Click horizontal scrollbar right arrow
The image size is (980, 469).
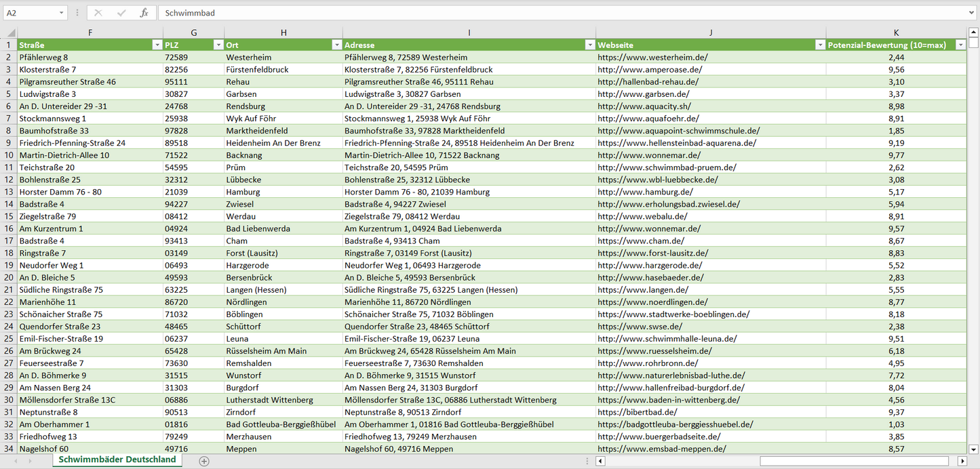(962, 461)
